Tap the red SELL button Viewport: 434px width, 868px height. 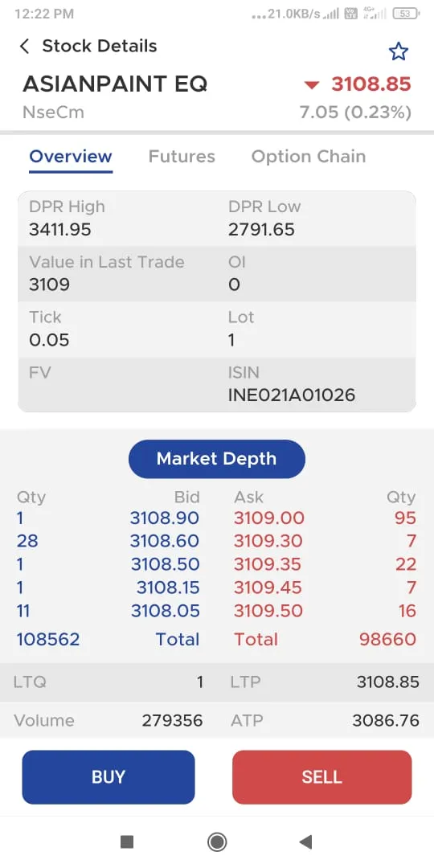click(x=322, y=776)
